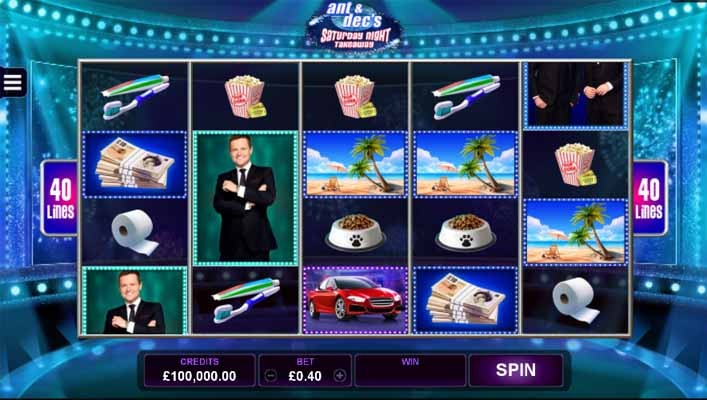Viewport: 707px width, 400px height.
Task: Select the cash stack in first reel
Action: coord(134,164)
